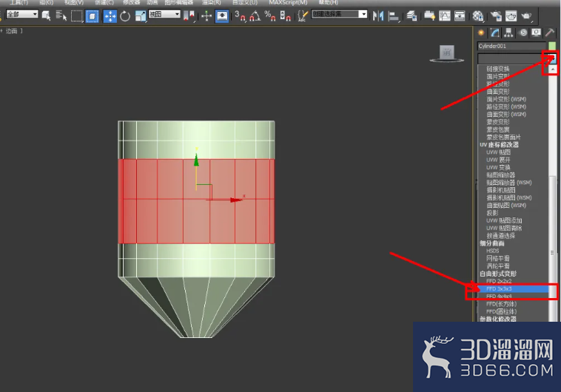Click the Align tool icon

coord(394,16)
